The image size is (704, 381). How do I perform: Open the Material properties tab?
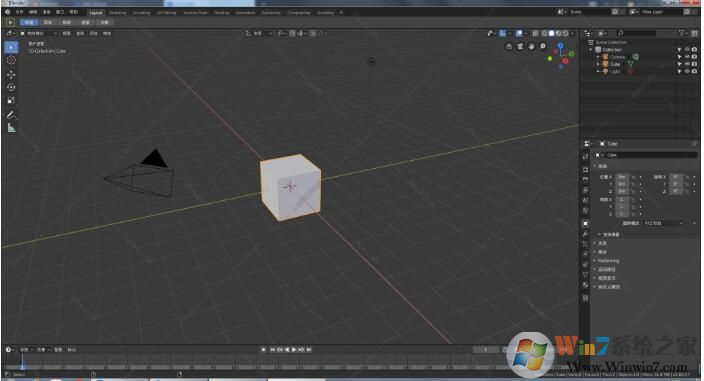click(585, 285)
